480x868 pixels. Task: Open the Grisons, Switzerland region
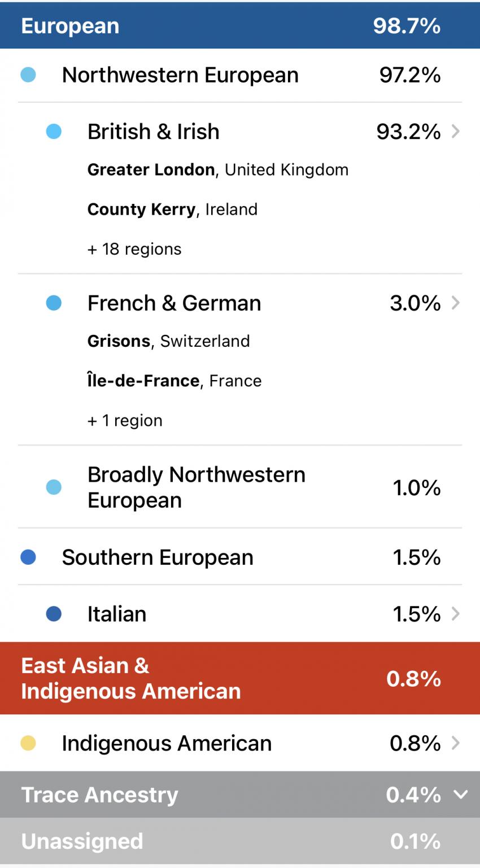coord(168,341)
